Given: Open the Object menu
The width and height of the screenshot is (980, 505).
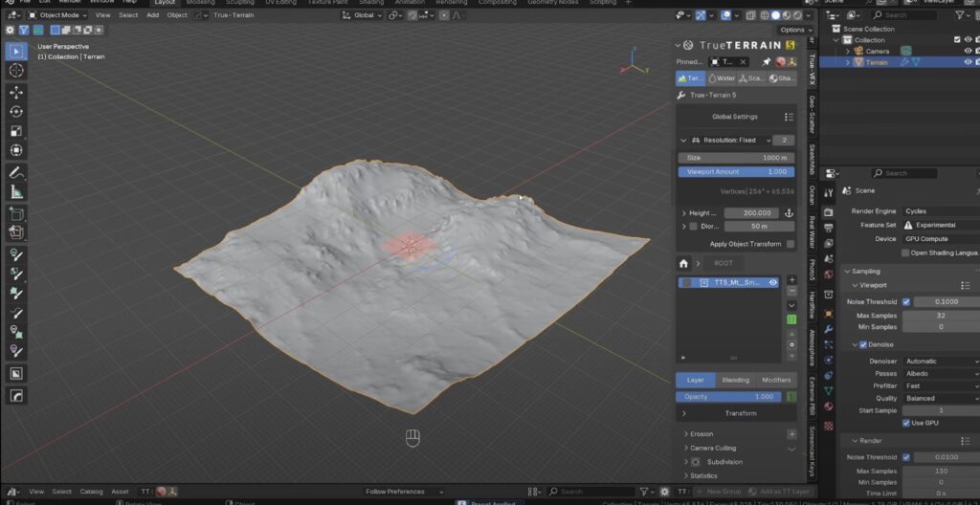Looking at the screenshot, I should pyautogui.click(x=177, y=15).
